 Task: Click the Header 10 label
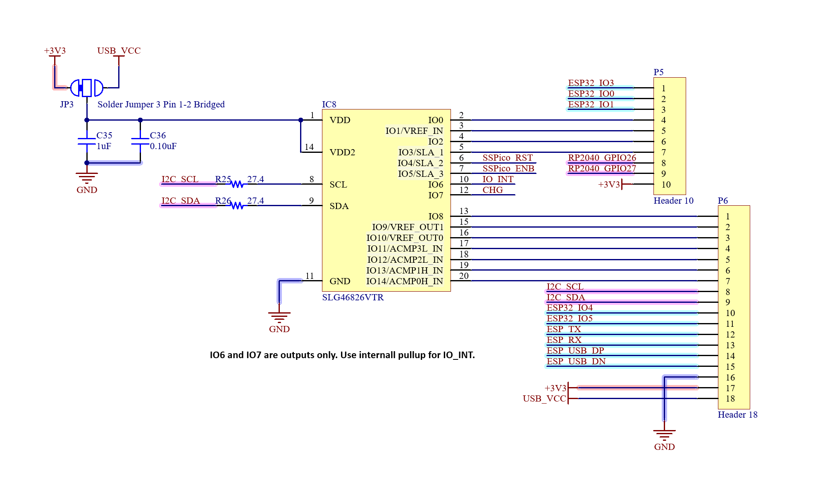click(673, 201)
